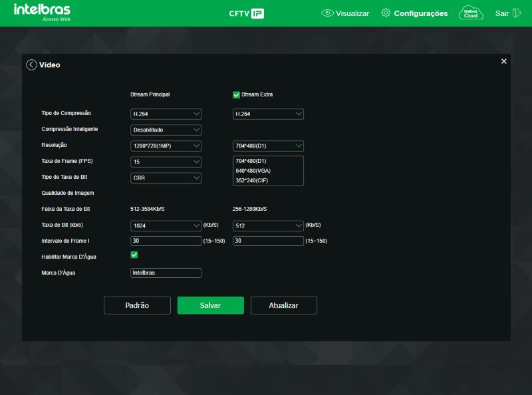Go back using Vídeo back arrow
Viewport: 532px width, 395px height.
[31, 65]
